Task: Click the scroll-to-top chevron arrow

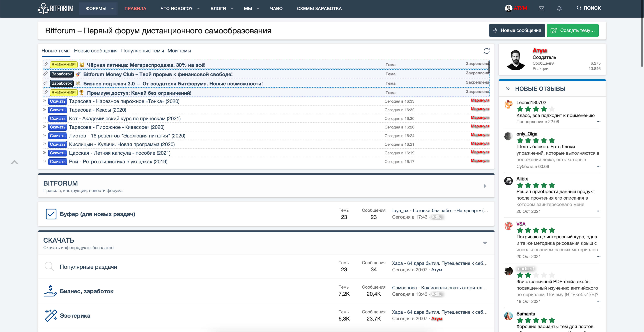Action: (15, 162)
